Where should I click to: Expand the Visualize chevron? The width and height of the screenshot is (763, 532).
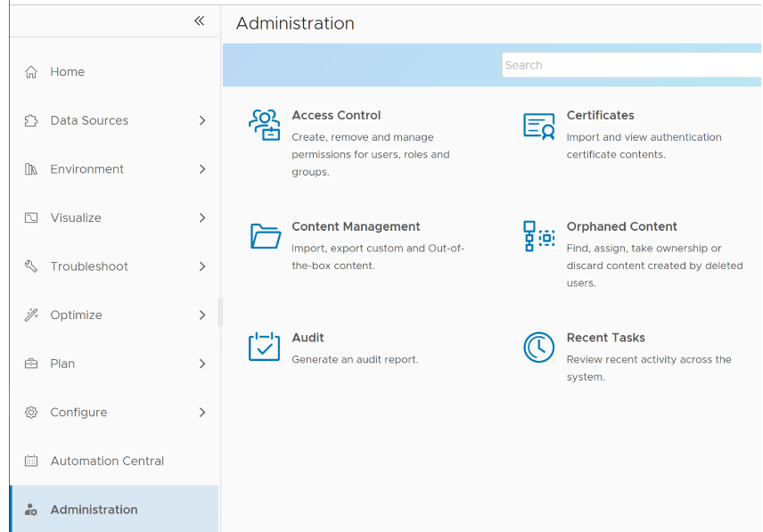(x=202, y=217)
